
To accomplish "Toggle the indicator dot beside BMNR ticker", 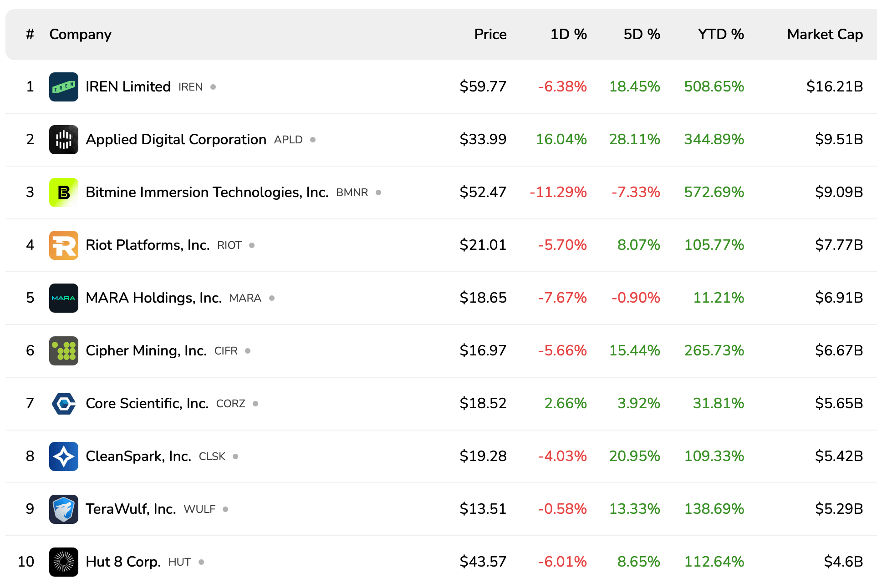I will 378,193.
